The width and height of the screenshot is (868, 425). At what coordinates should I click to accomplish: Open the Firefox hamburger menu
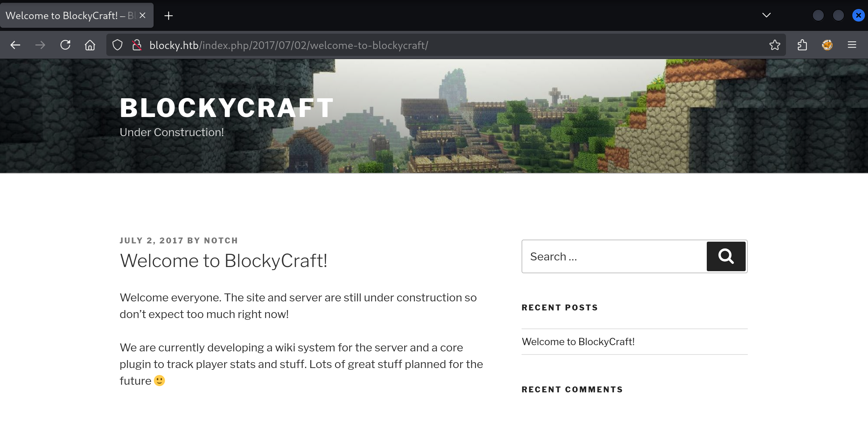(x=852, y=45)
